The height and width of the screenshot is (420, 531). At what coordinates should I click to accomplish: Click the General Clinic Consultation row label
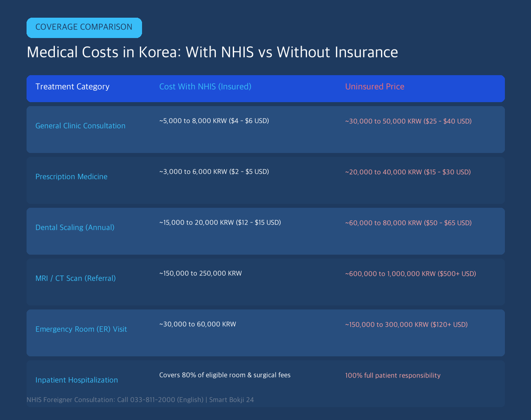click(81, 126)
